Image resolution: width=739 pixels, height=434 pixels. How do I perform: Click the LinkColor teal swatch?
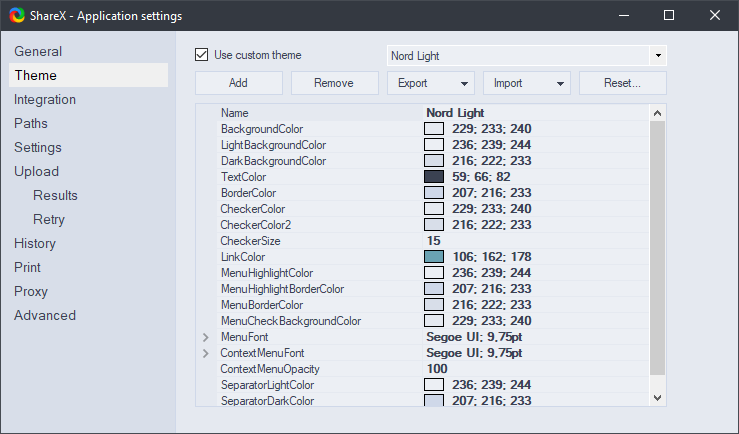coord(434,257)
